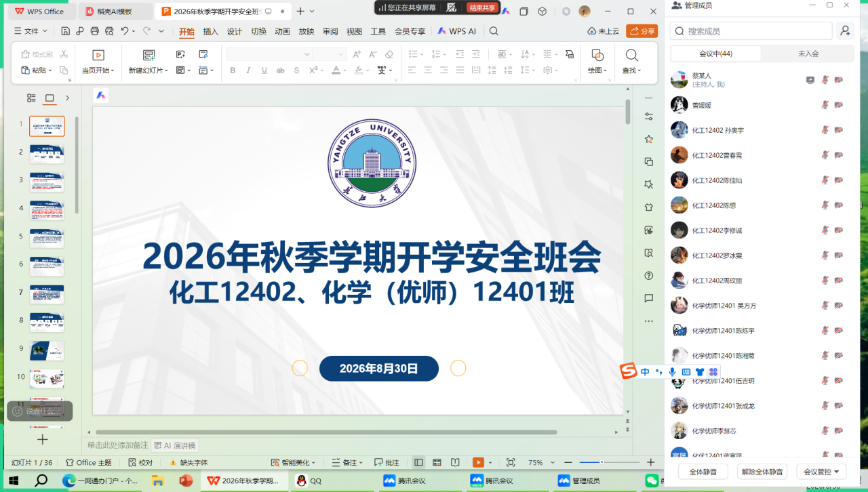
Task: Click the add slide plus icon below thumbnails
Action: (x=43, y=440)
